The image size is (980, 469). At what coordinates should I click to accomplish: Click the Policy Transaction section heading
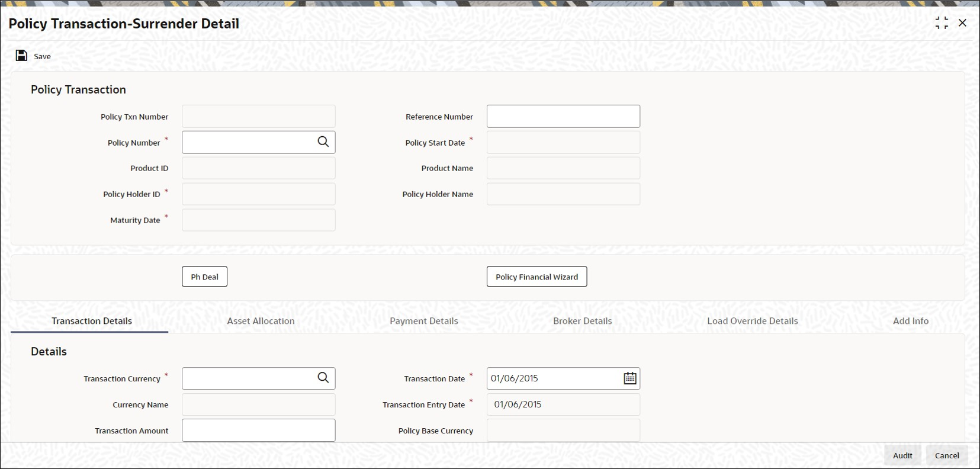click(78, 89)
